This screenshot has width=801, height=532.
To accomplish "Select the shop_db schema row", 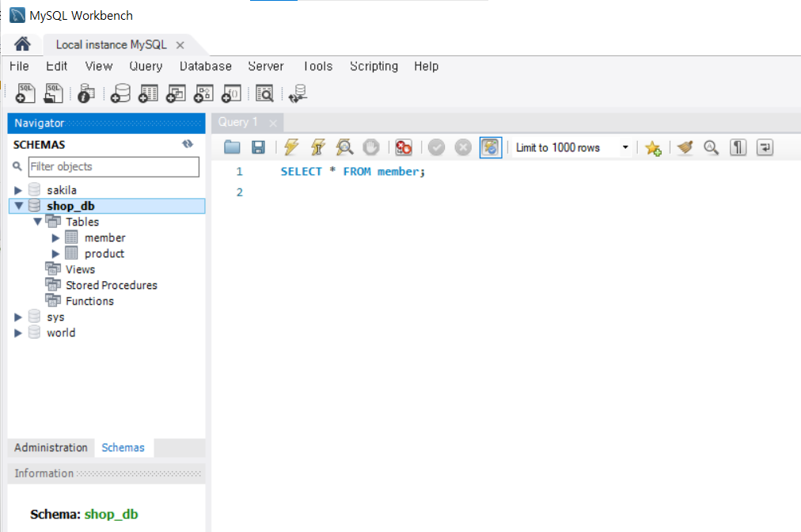I will (108, 206).
